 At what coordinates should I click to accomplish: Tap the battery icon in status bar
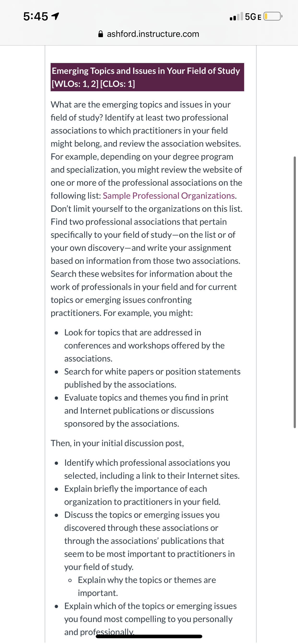click(x=273, y=17)
